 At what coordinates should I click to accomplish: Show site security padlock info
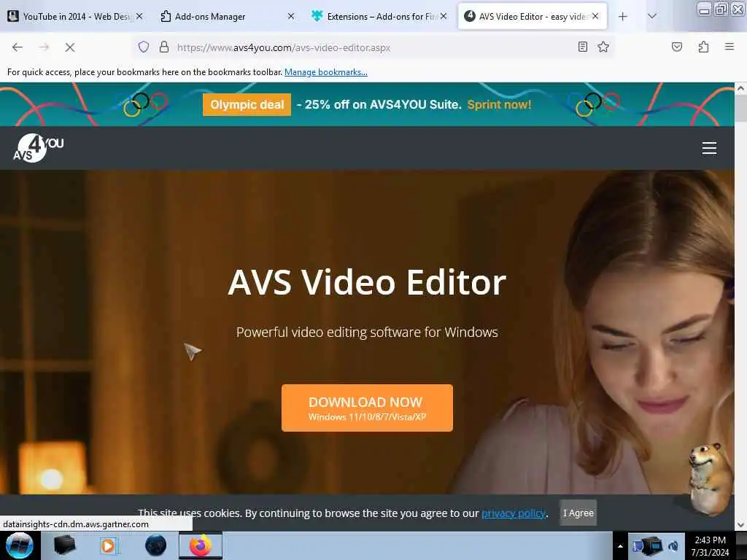click(164, 47)
